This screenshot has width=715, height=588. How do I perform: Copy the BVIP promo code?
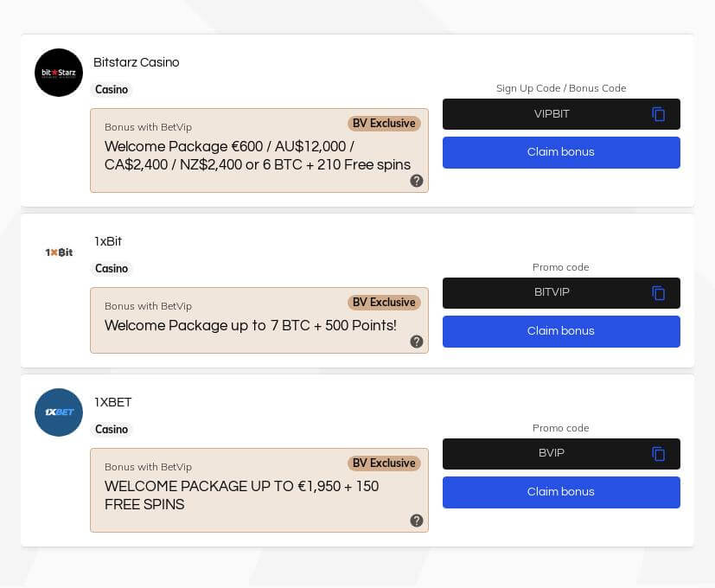click(x=659, y=454)
